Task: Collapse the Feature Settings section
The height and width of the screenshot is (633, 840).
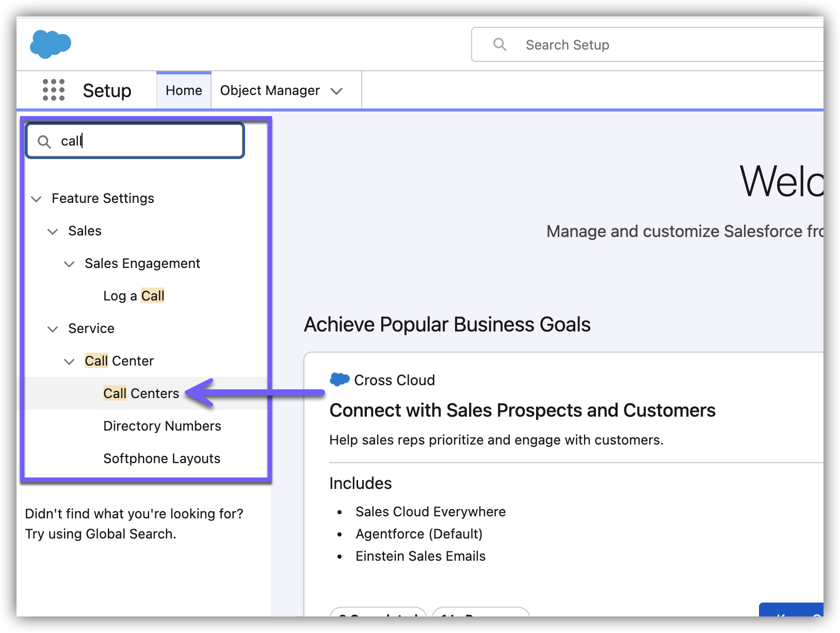Action: 36,199
